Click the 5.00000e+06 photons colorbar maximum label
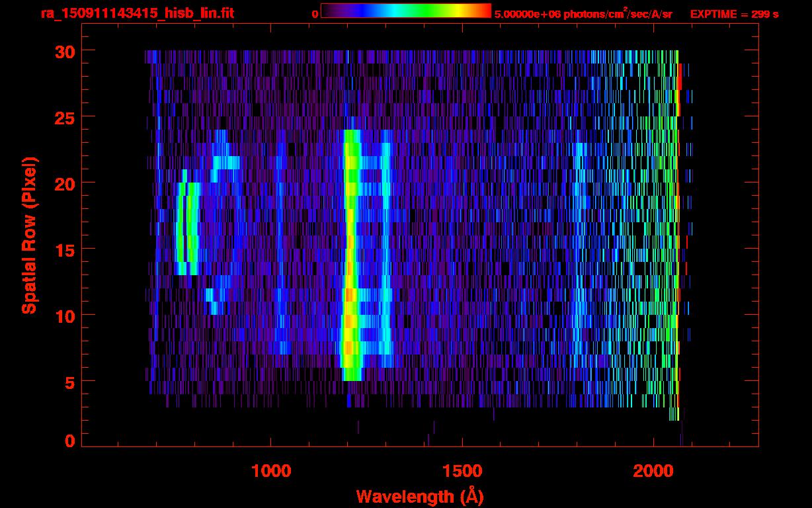The width and height of the screenshot is (812, 508). 583,14
